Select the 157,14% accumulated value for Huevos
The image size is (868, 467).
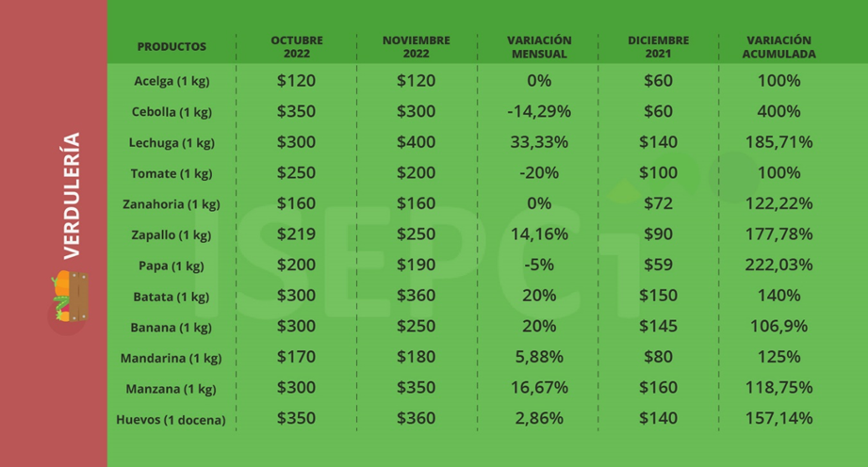pos(778,419)
